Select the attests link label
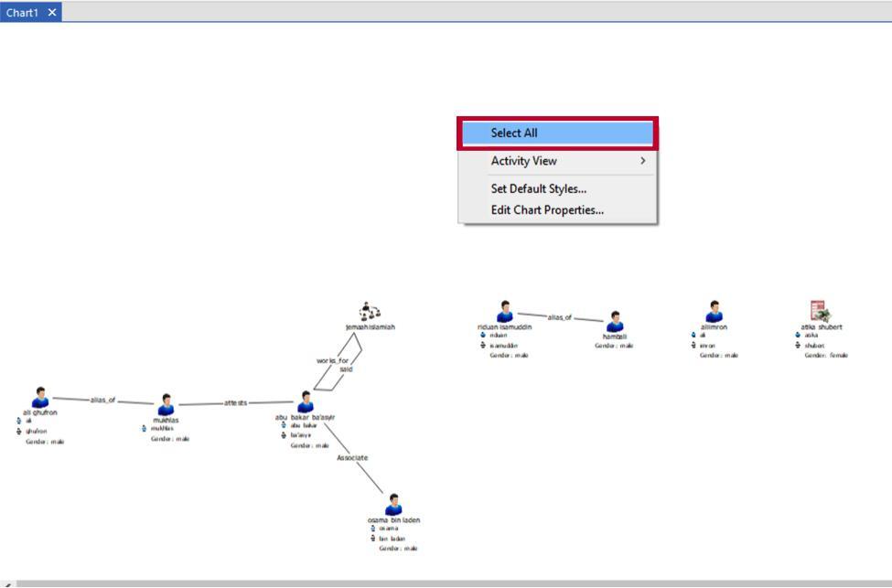The width and height of the screenshot is (892, 588). [x=235, y=402]
